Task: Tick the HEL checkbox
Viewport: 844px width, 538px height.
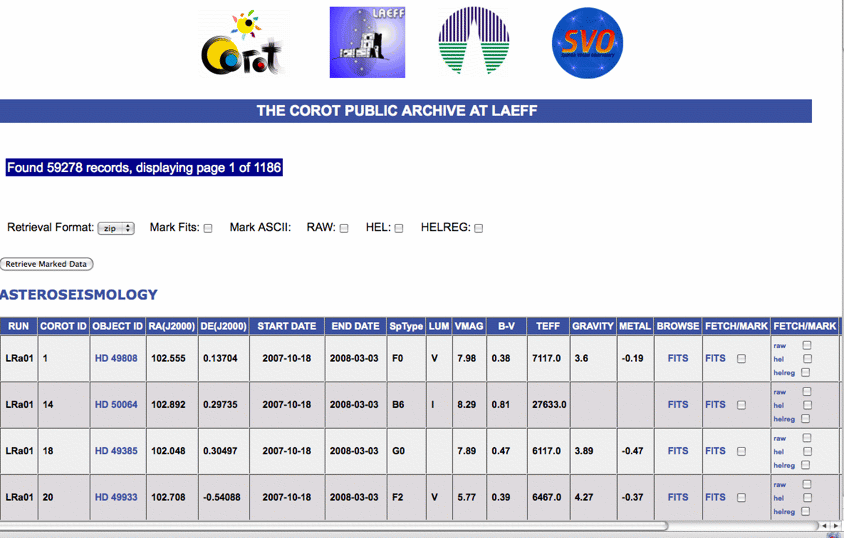Action: click(x=398, y=228)
